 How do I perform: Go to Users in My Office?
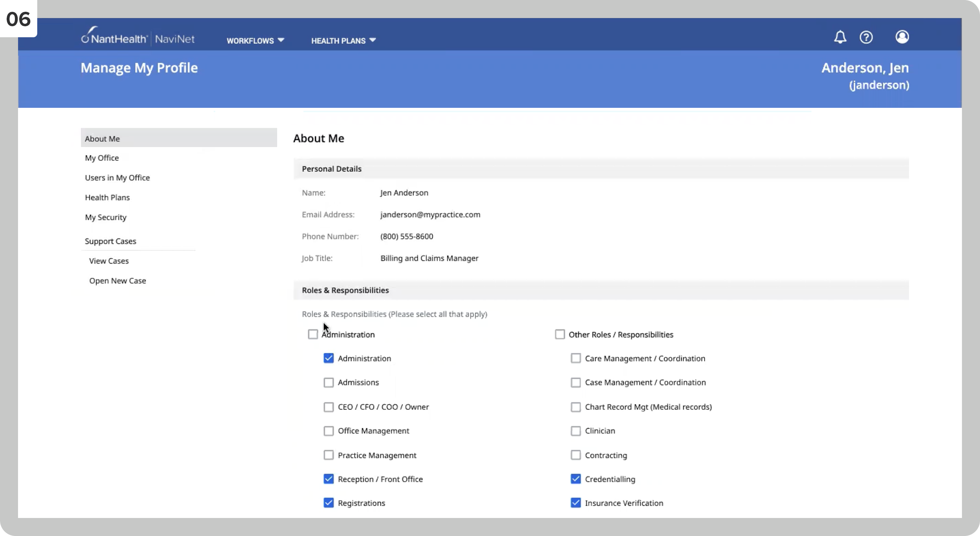[117, 178]
